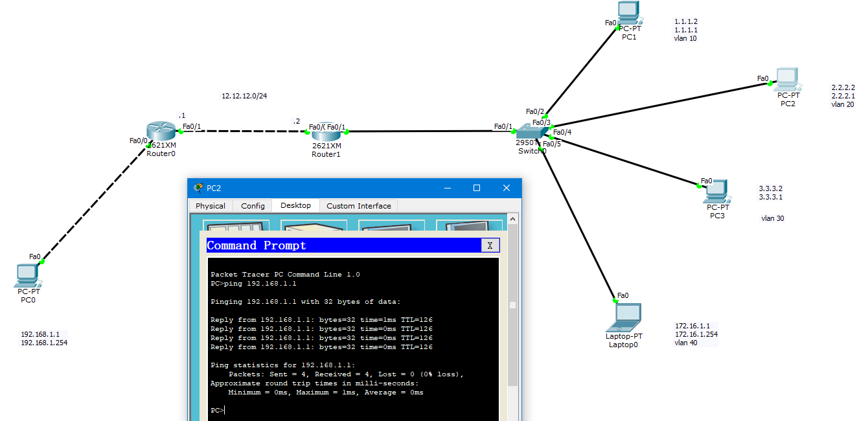The image size is (868, 421).
Task: Click the 172.16.1.254 gateway note
Action: coord(696,334)
